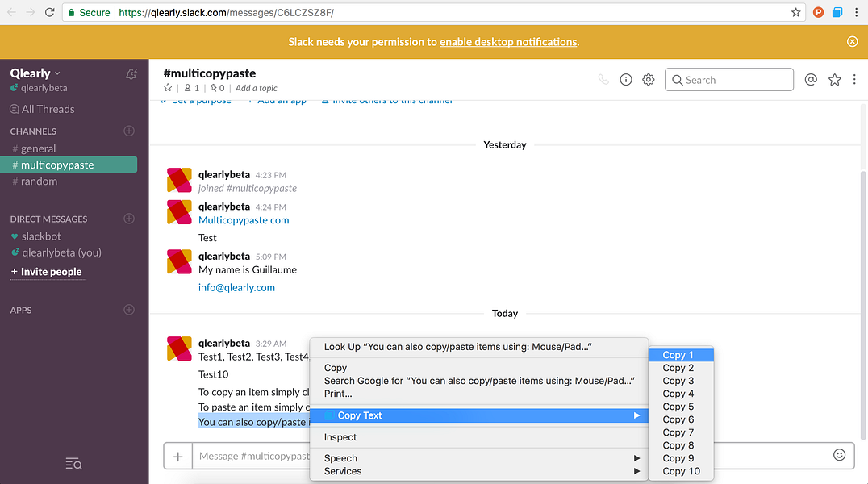
Task: Select Copy 9 in submenu
Action: click(x=681, y=458)
